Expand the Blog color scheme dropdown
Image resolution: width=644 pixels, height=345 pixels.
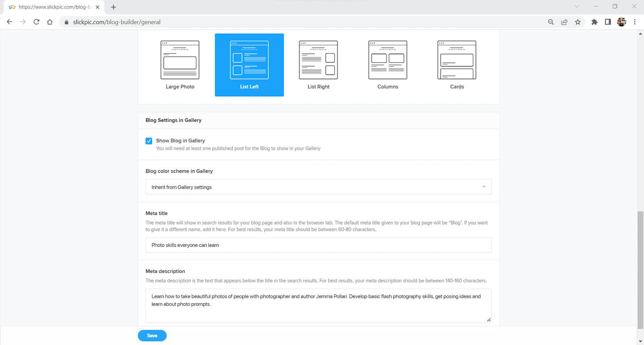pyautogui.click(x=318, y=187)
